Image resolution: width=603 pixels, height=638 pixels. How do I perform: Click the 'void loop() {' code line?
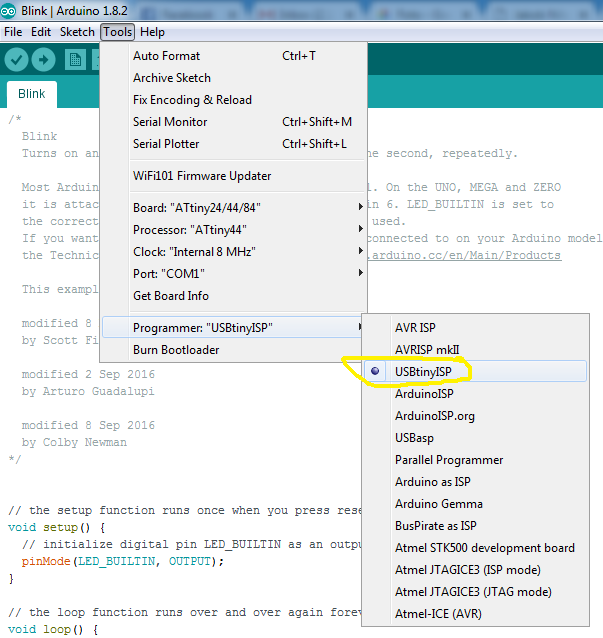click(x=53, y=629)
